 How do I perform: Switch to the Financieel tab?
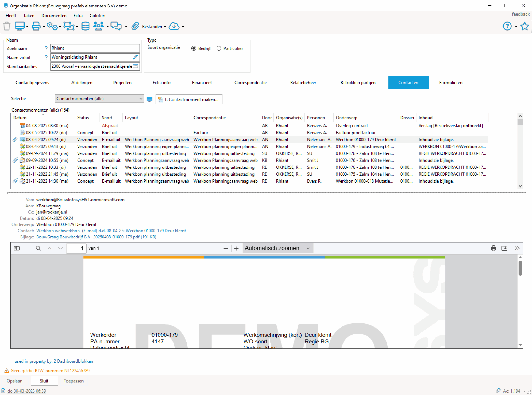tap(201, 83)
